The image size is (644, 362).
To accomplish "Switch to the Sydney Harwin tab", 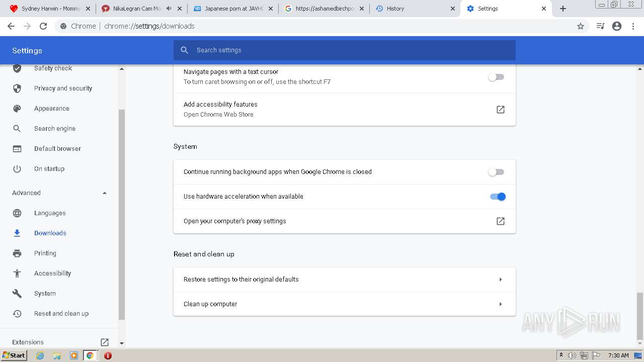I will pyautogui.click(x=48, y=9).
